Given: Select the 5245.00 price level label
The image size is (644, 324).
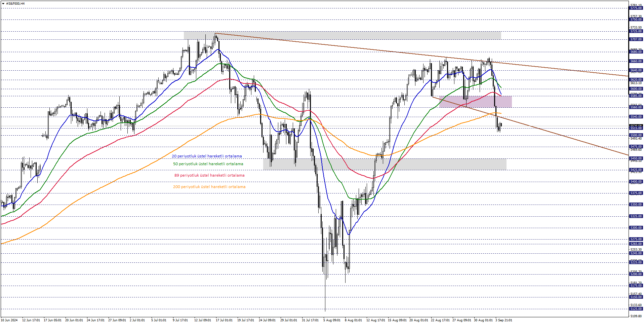Looking at the screenshot, I should [x=636, y=253].
